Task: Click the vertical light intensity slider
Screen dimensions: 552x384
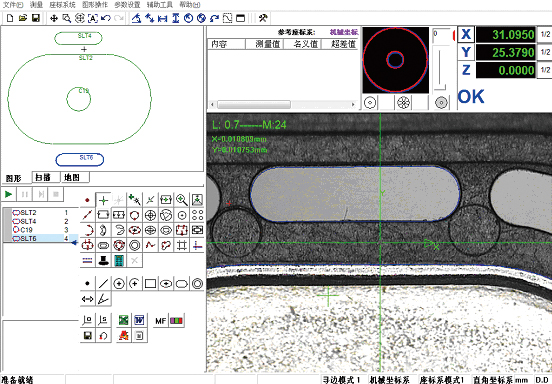Action: click(440, 70)
